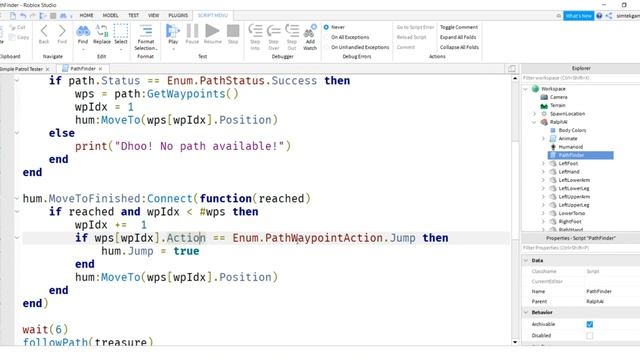Collapse the Data properties section
Image resolution: width=640 pixels, height=360 pixels.
(526, 260)
